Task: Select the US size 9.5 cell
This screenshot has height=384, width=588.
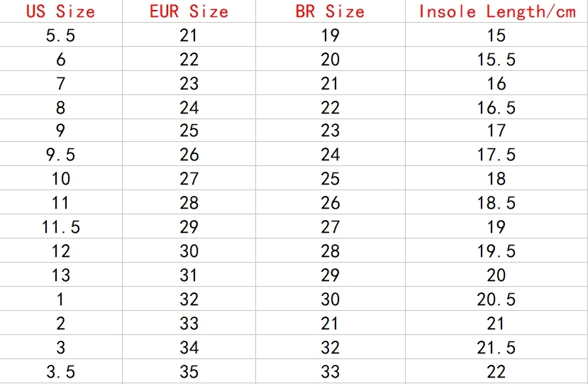Action: point(61,154)
